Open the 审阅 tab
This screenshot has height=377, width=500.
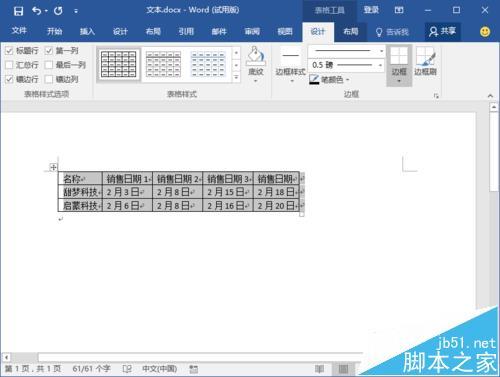[252, 31]
